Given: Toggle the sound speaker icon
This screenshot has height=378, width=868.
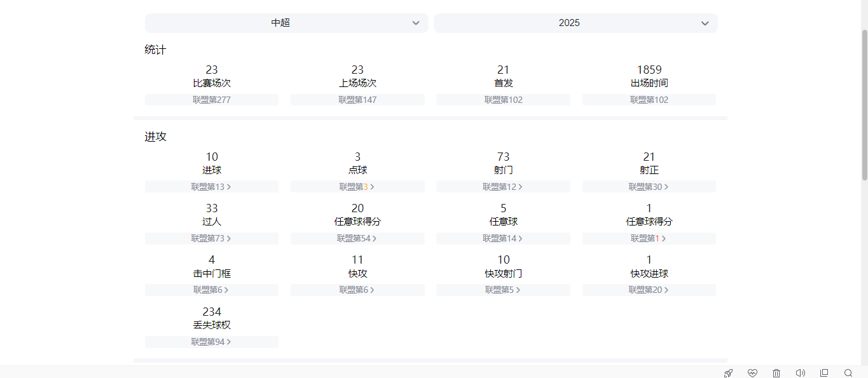Looking at the screenshot, I should (x=800, y=373).
